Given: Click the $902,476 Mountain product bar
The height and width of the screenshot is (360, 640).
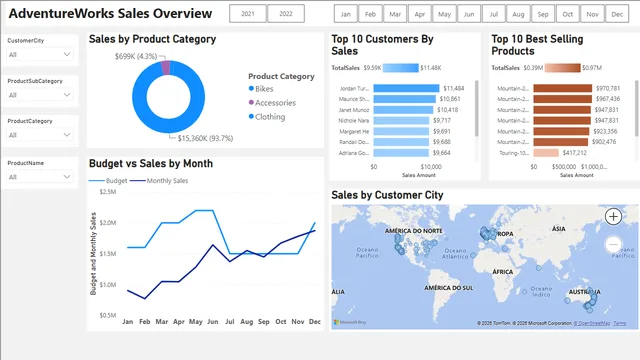Looking at the screenshot, I should 561,142.
